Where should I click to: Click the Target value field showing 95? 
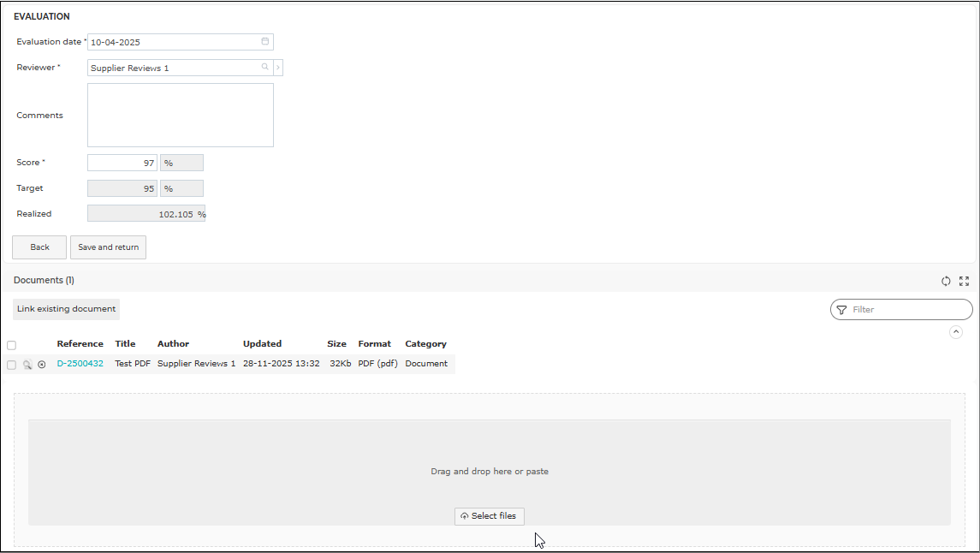click(x=122, y=188)
